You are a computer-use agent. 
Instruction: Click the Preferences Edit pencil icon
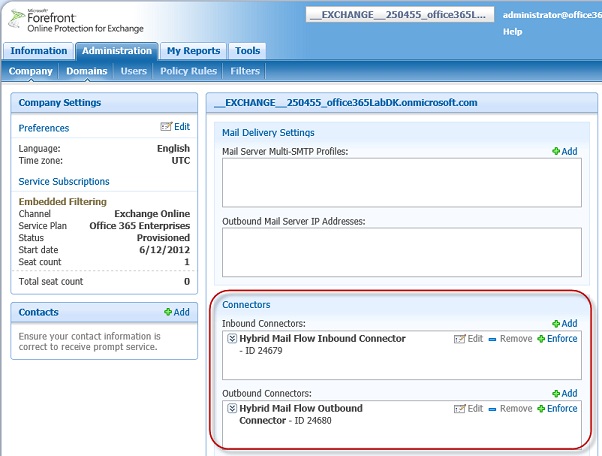166,126
